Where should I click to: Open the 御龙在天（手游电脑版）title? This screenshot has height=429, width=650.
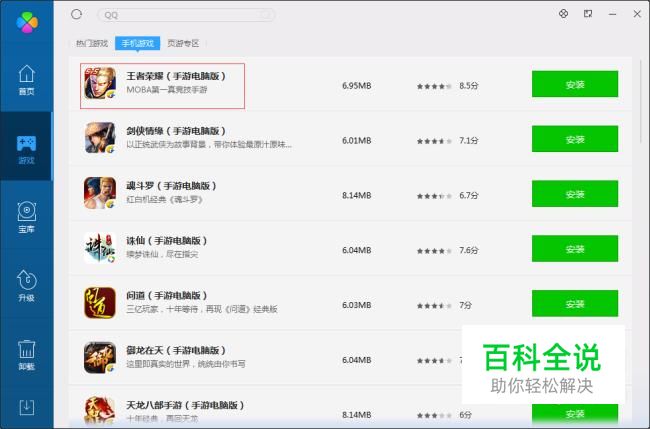click(176, 350)
